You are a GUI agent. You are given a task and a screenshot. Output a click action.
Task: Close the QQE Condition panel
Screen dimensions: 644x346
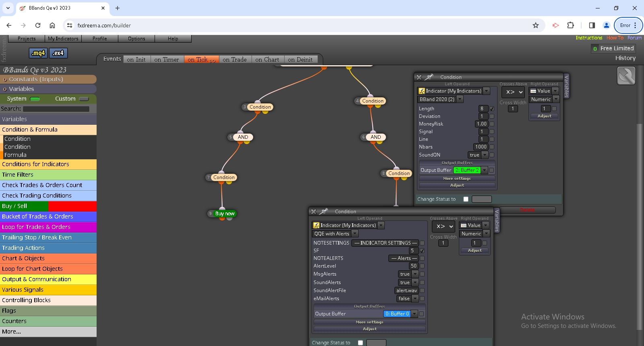(314, 211)
